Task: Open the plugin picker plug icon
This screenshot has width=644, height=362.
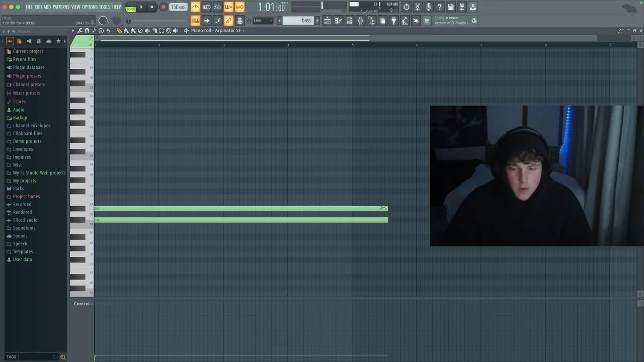Action: coord(393,21)
